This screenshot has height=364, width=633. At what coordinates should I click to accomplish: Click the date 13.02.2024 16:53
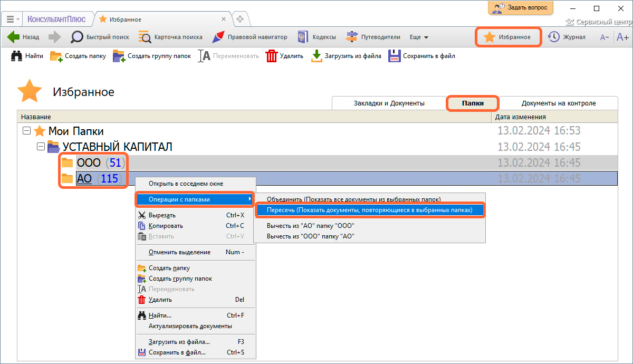click(539, 131)
